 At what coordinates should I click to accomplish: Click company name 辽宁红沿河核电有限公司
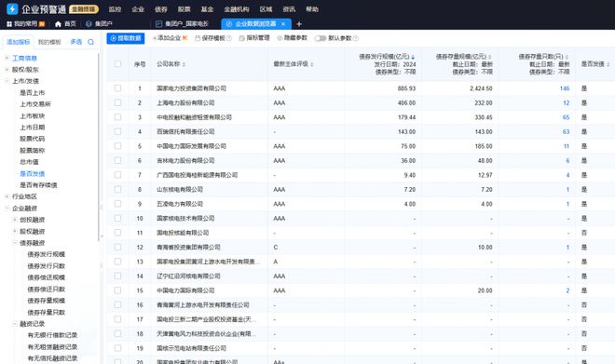click(188, 276)
